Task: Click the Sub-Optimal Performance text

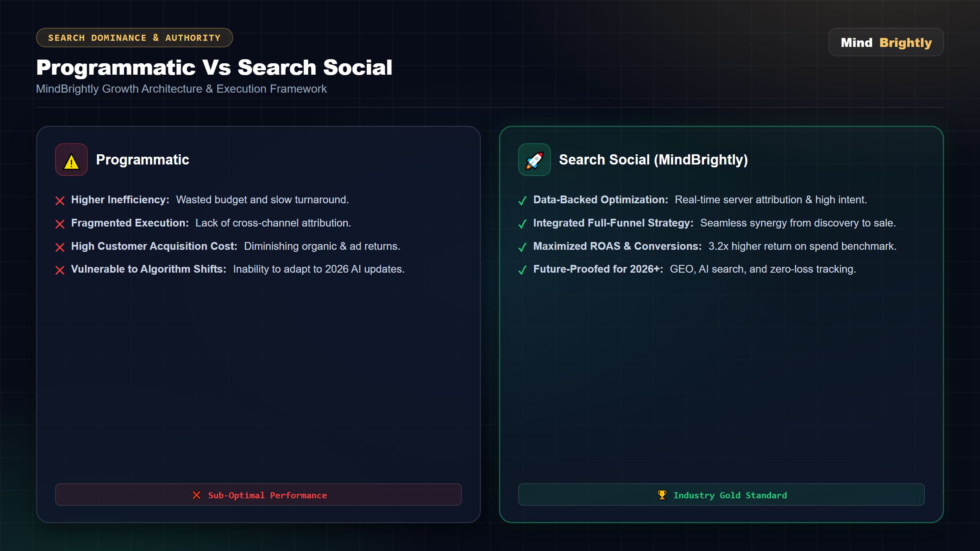Action: point(267,495)
